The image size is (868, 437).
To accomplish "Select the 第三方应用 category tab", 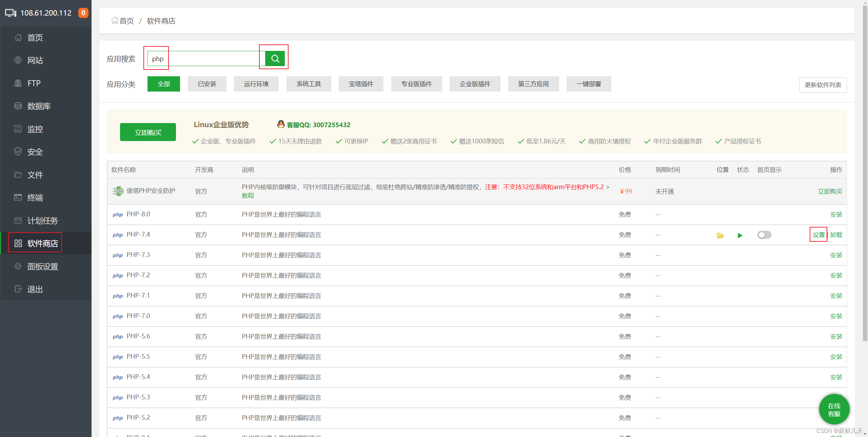I will click(534, 84).
